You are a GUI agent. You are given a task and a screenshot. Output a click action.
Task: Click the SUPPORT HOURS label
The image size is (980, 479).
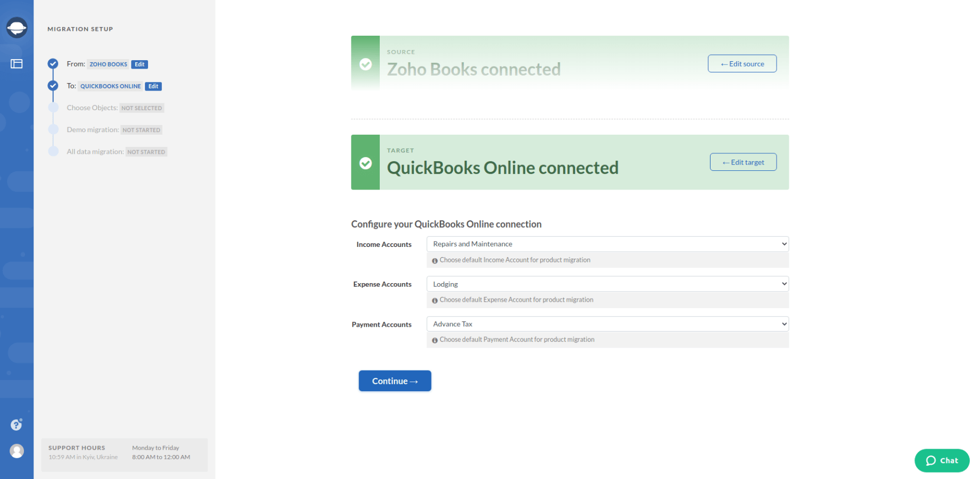(77, 448)
